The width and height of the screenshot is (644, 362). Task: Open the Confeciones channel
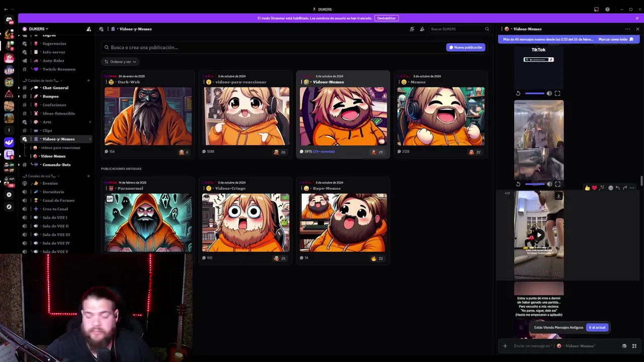(56, 105)
